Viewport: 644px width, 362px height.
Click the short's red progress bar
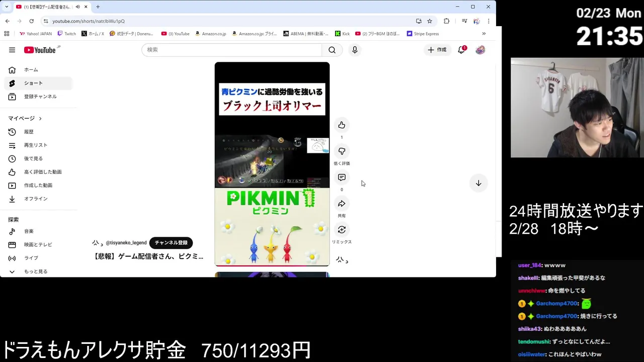272,265
